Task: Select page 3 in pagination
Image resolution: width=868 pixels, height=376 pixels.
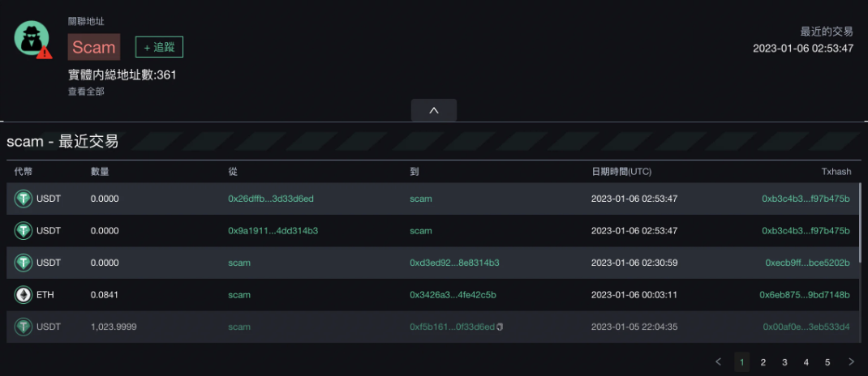Action: [x=784, y=362]
